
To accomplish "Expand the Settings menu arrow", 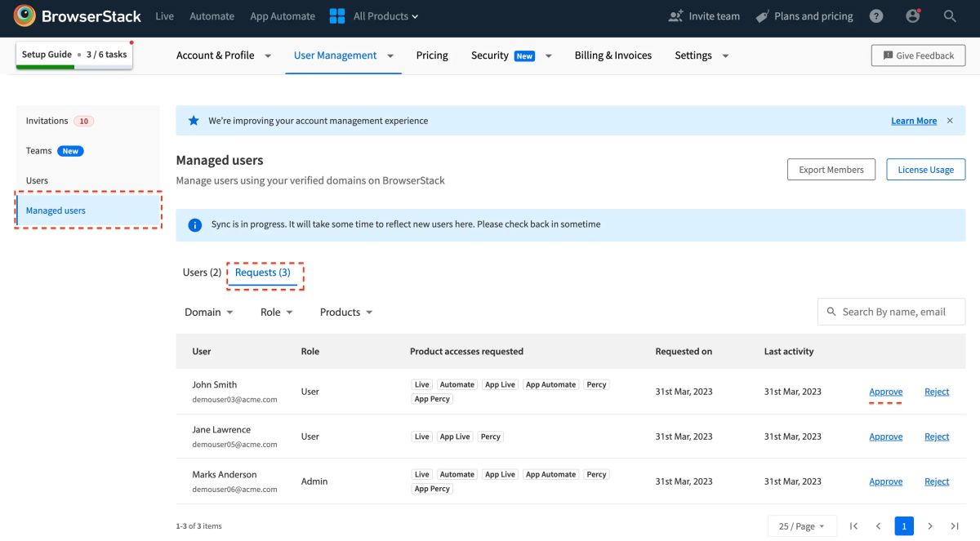I will [725, 55].
